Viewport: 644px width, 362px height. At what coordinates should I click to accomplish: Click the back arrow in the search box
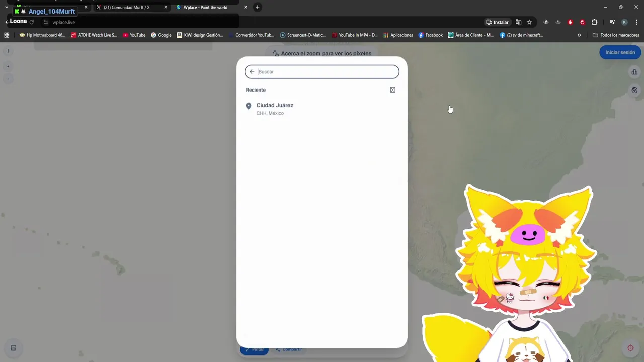click(252, 72)
